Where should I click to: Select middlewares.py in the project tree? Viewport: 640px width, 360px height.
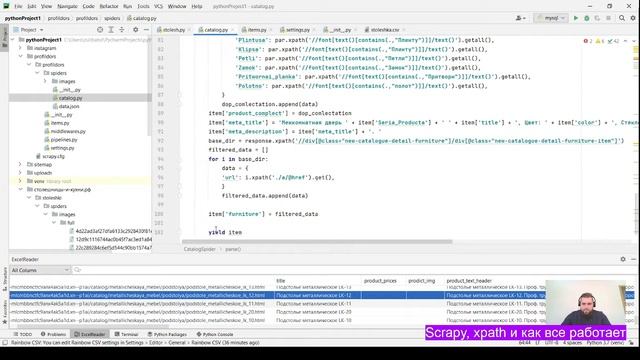point(68,131)
